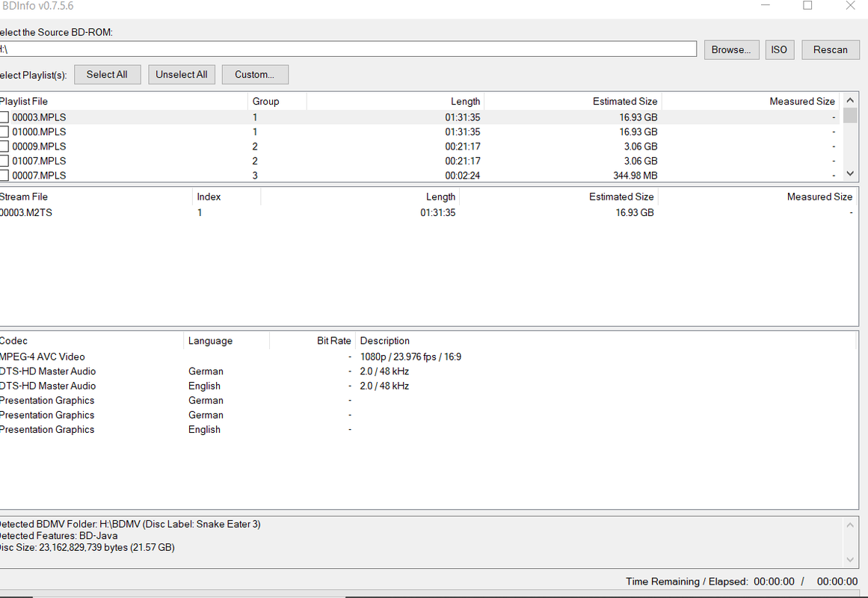This screenshot has height=598, width=868.
Task: Click Select All playlists button
Action: pos(107,75)
